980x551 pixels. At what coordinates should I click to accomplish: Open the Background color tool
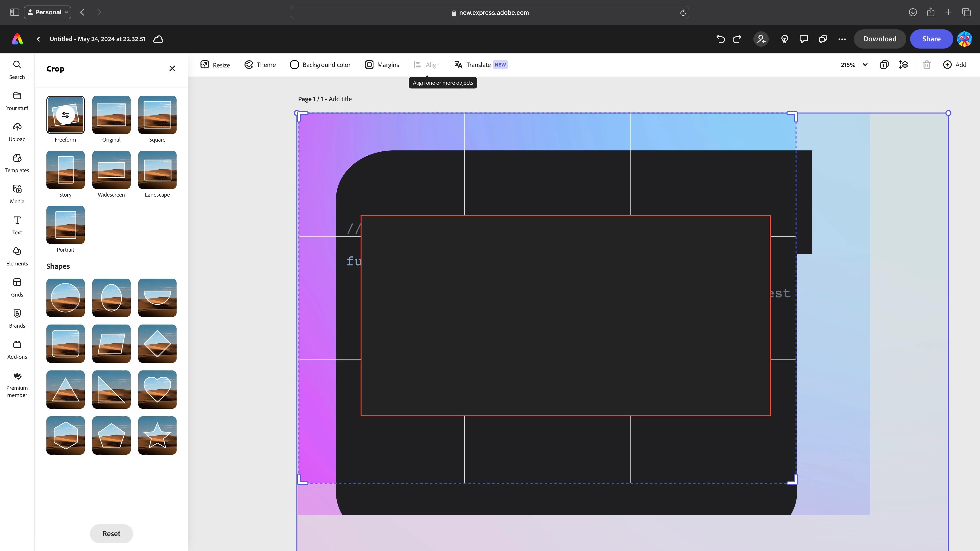[320, 65]
